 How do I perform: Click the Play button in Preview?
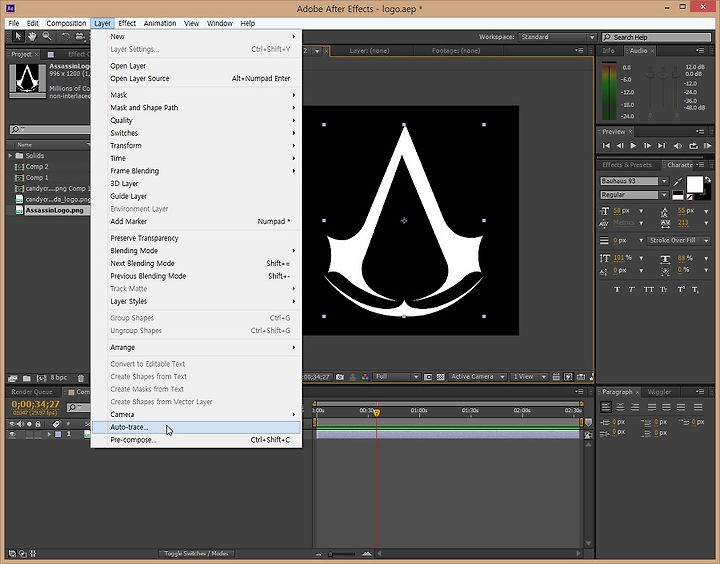(x=633, y=146)
